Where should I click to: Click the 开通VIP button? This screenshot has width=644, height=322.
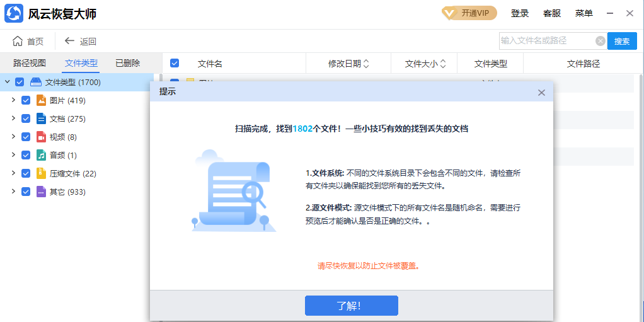(469, 13)
